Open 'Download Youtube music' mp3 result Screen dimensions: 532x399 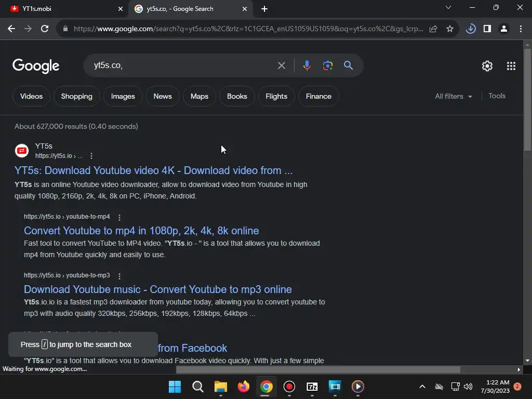(x=158, y=289)
